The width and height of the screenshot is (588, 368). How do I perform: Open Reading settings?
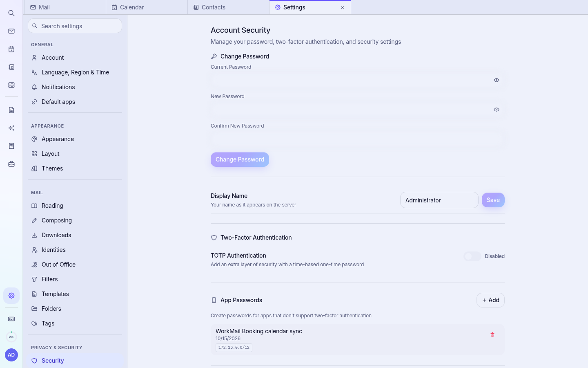click(x=75, y=206)
